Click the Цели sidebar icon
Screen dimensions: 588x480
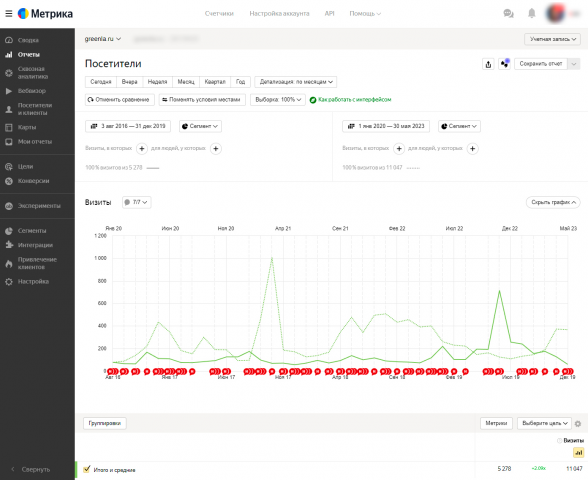coord(9,166)
